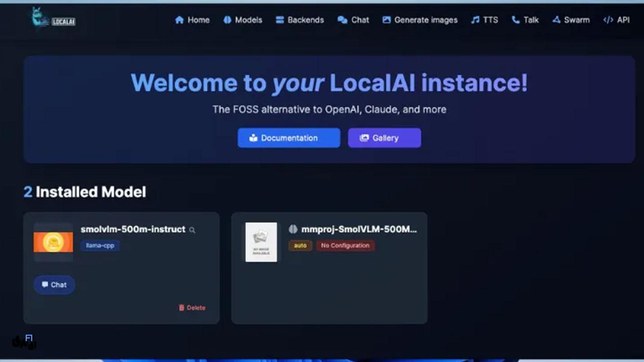Select the Home house icon

pos(179,20)
